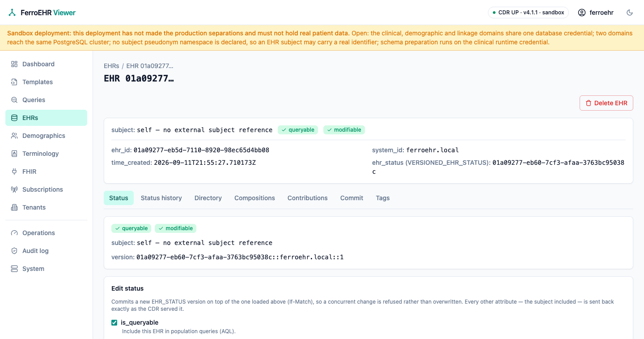Image resolution: width=644 pixels, height=339 pixels.
Task: Click the FerroEHR logo icon
Action: click(12, 13)
